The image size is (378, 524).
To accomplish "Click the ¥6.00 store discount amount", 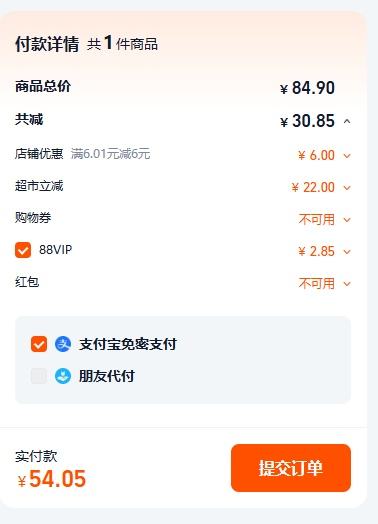I will pyautogui.click(x=316, y=155).
